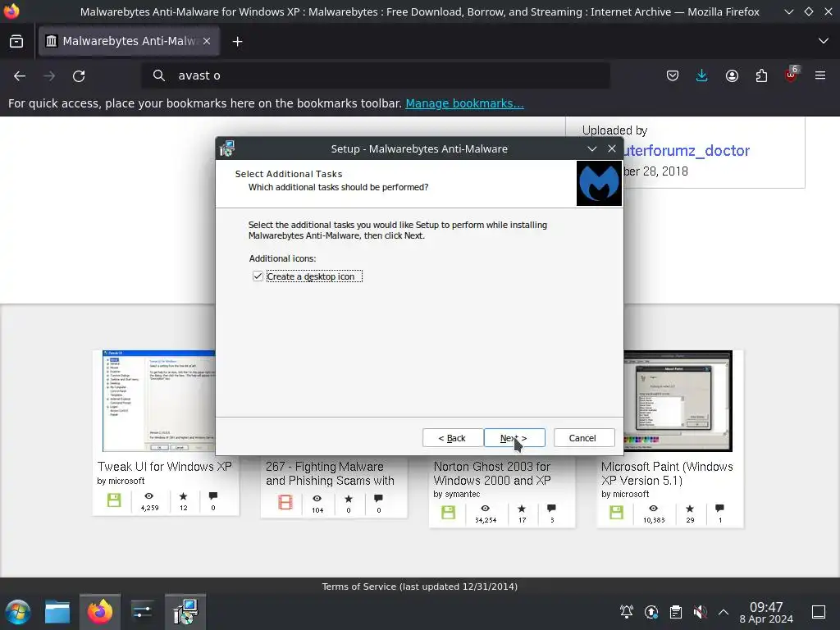Open the uploader forumz_doctor profile link
This screenshot has width=840, height=630.
point(687,151)
